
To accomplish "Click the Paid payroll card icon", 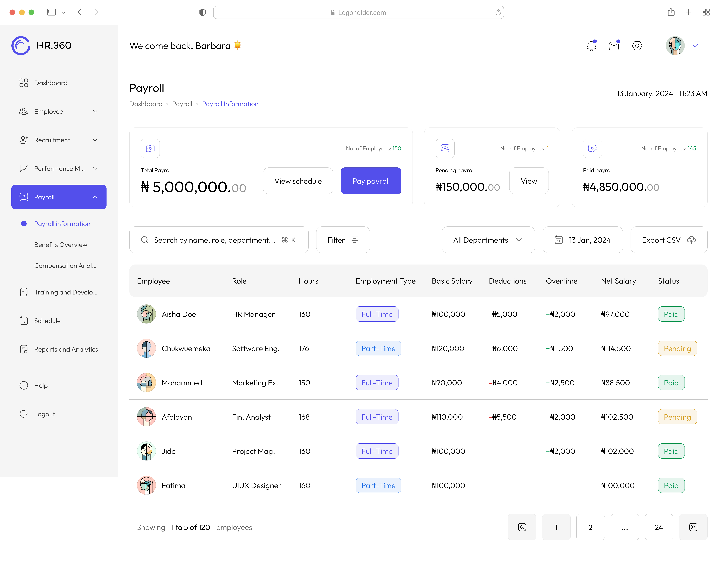I will click(592, 148).
